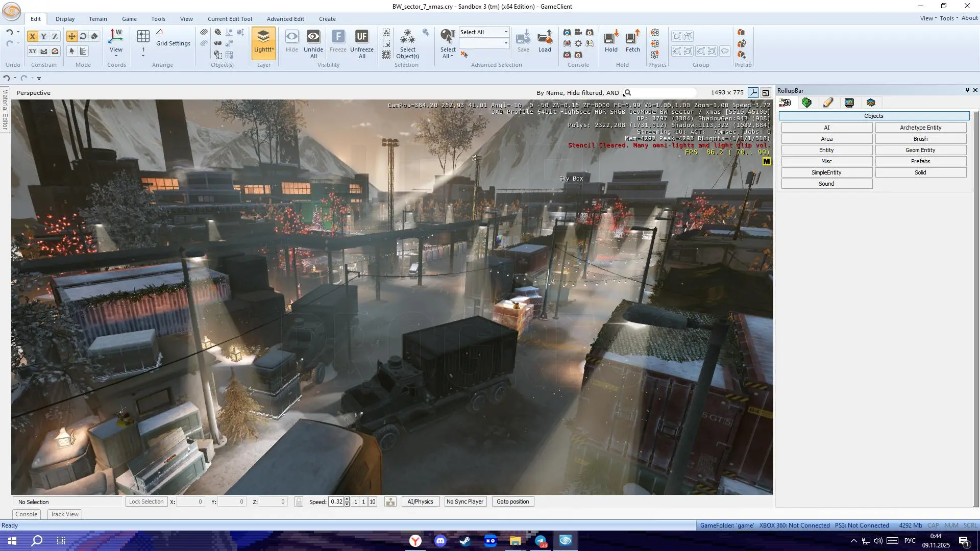Open the Select All button dropdown
980x551 pixels.
[452, 56]
